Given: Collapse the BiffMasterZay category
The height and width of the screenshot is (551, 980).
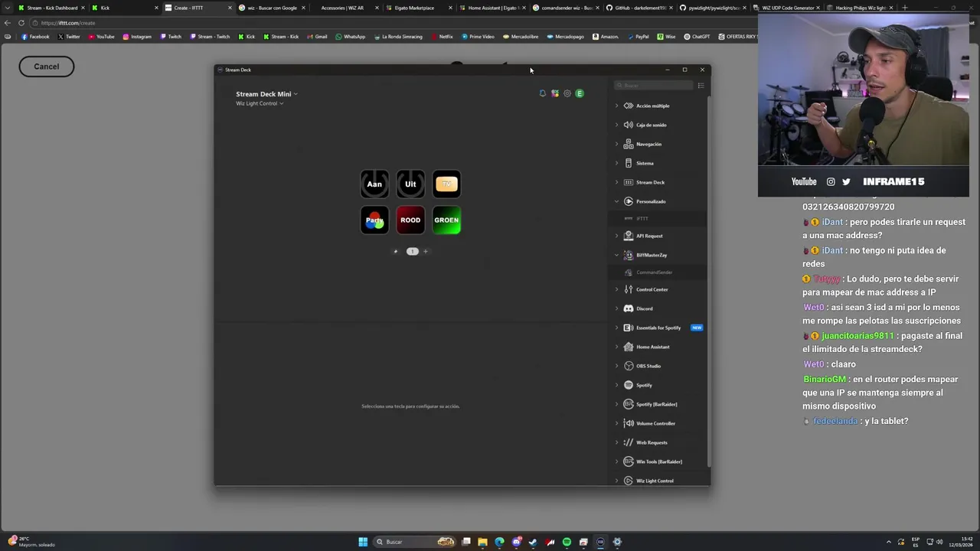Looking at the screenshot, I should pos(617,255).
